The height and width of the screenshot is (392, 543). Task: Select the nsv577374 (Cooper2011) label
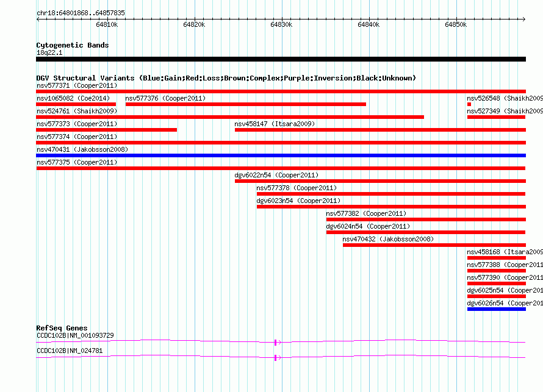coord(77,137)
